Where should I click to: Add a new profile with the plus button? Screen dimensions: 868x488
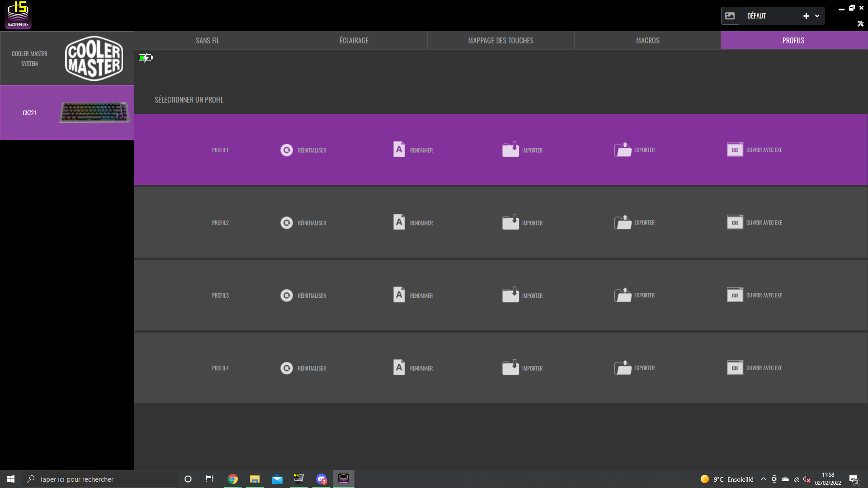click(x=806, y=16)
